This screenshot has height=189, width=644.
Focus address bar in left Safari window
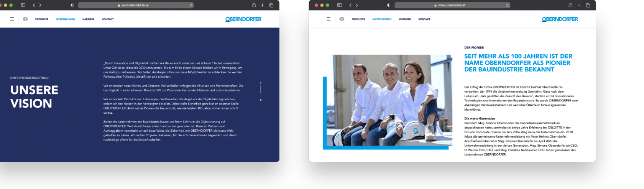pos(136,5)
